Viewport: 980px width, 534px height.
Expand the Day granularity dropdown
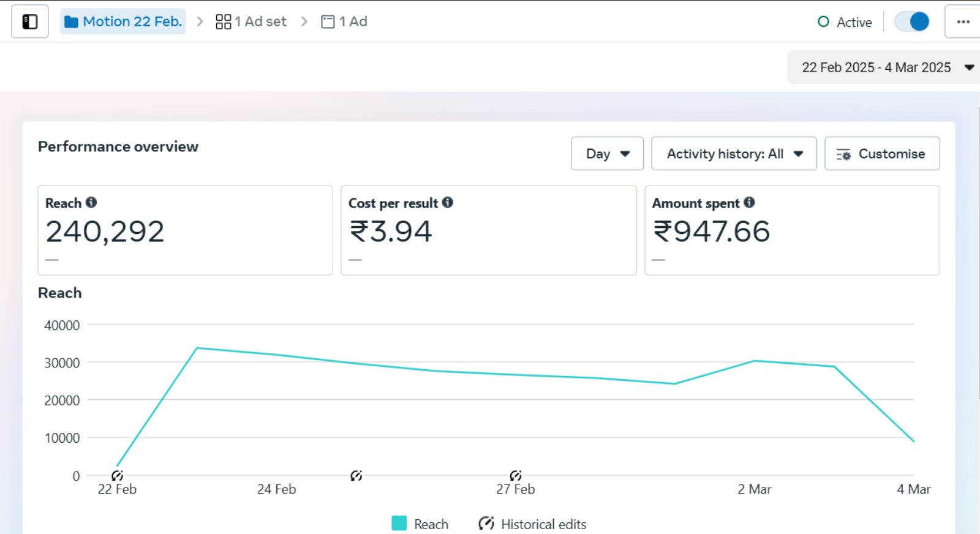[607, 154]
